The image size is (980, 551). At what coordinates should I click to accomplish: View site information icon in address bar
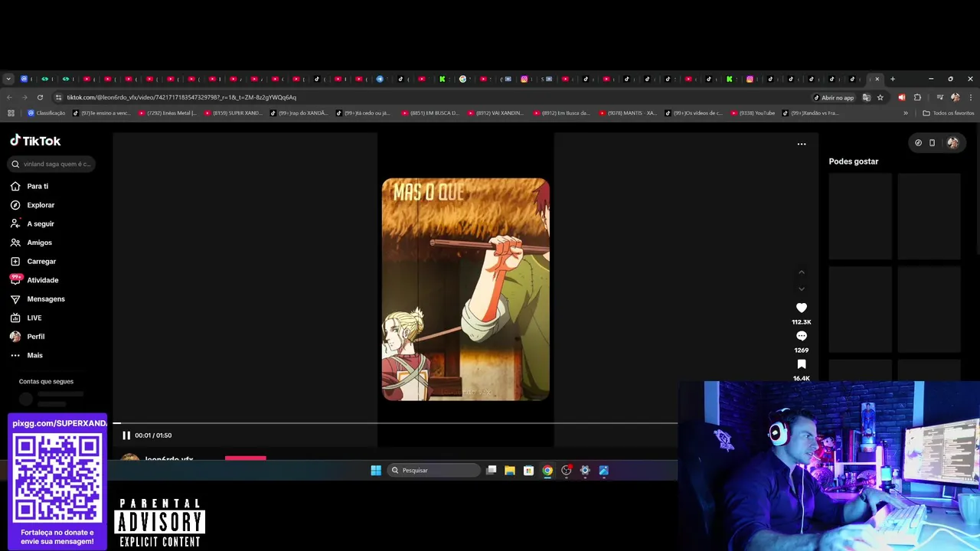(x=58, y=97)
